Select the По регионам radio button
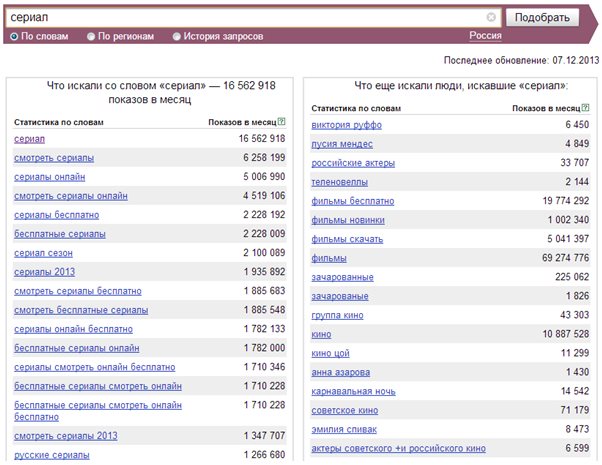The width and height of the screenshot is (602, 465). point(91,36)
